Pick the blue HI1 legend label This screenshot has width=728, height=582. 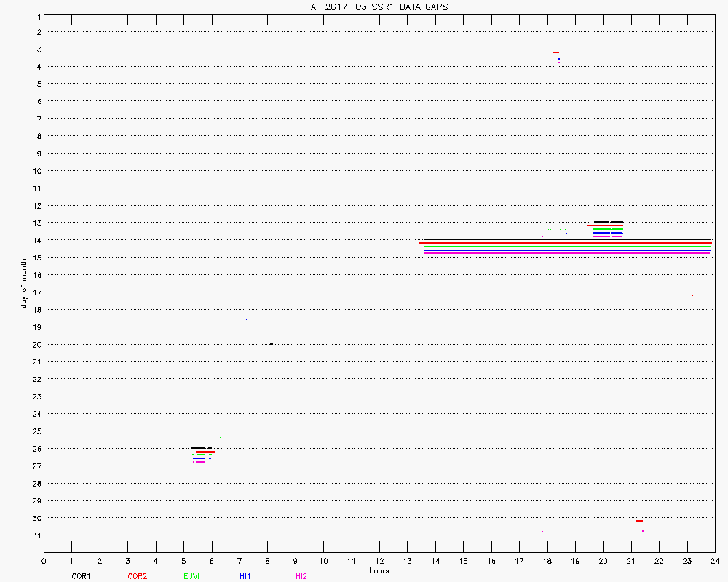click(245, 576)
